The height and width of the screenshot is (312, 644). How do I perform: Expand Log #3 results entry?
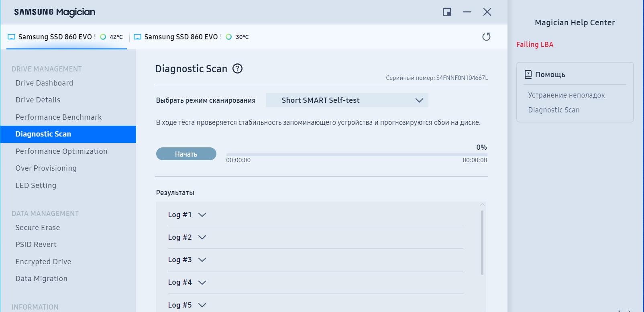[202, 260]
